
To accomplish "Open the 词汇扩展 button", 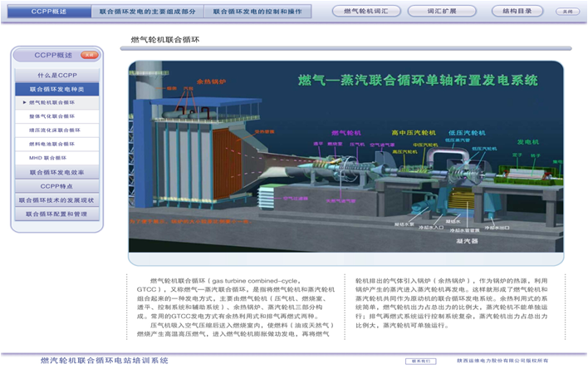I will click(x=443, y=12).
